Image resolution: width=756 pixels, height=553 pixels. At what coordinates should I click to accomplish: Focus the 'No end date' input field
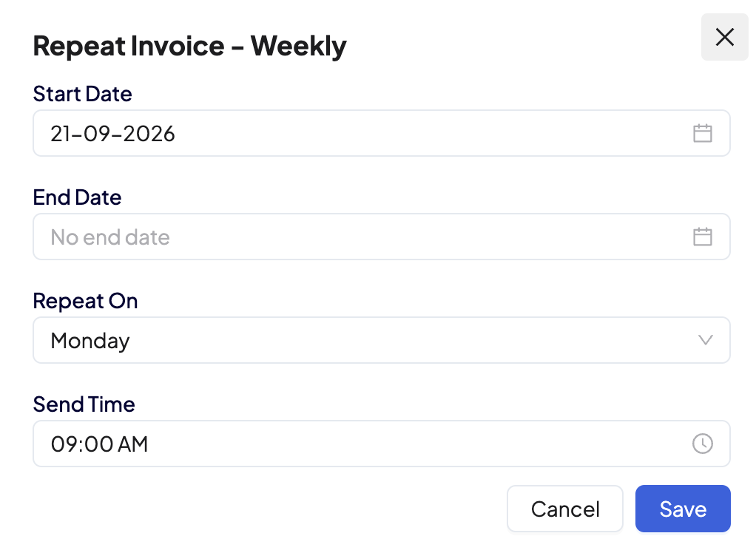pos(382,237)
